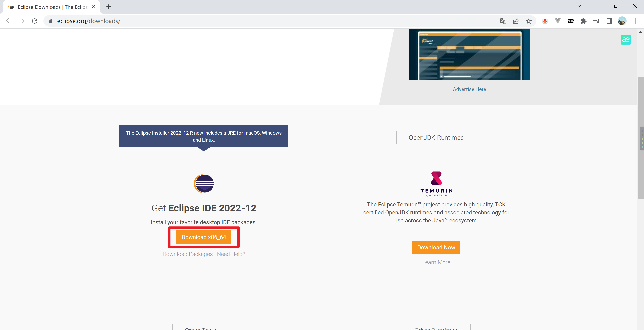The image size is (644, 330).
Task: Share this page via the share icon
Action: coord(516,21)
